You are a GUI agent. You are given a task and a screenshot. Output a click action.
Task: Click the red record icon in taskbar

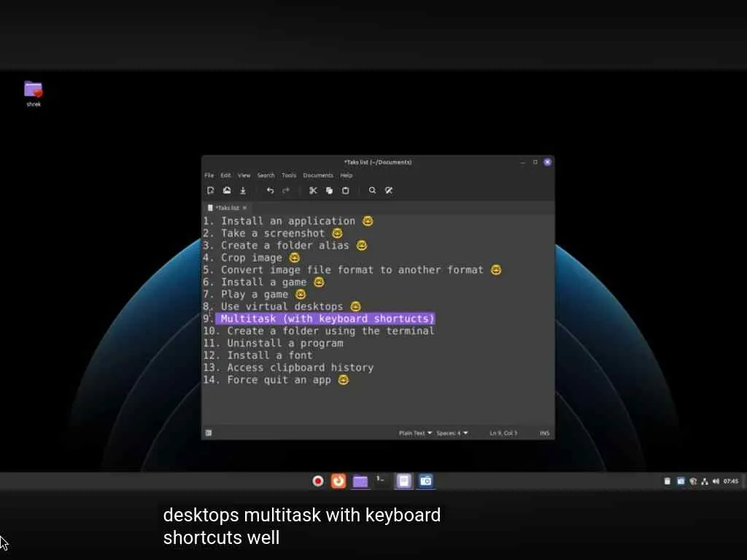pyautogui.click(x=318, y=481)
